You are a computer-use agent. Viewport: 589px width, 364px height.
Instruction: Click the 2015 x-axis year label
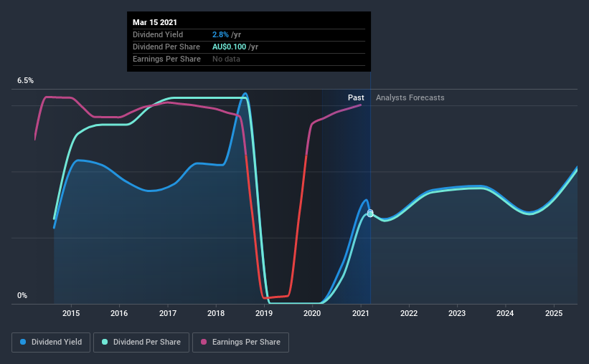pyautogui.click(x=71, y=313)
